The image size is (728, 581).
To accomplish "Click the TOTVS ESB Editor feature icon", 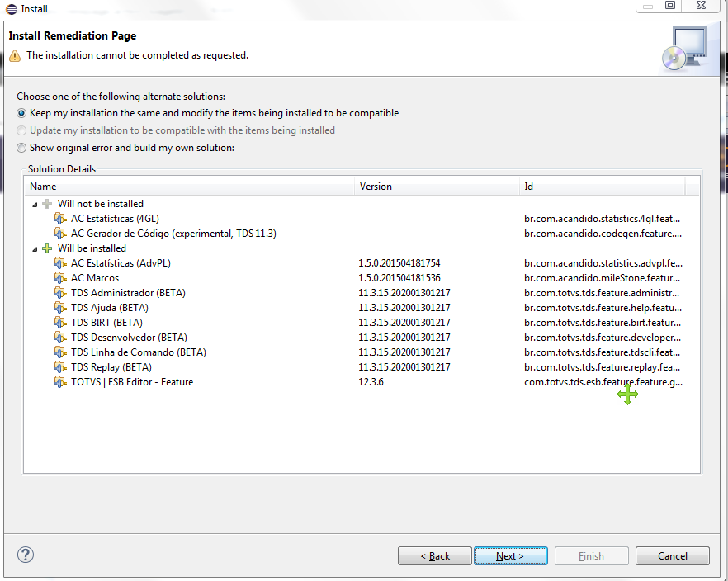I will 60,381.
